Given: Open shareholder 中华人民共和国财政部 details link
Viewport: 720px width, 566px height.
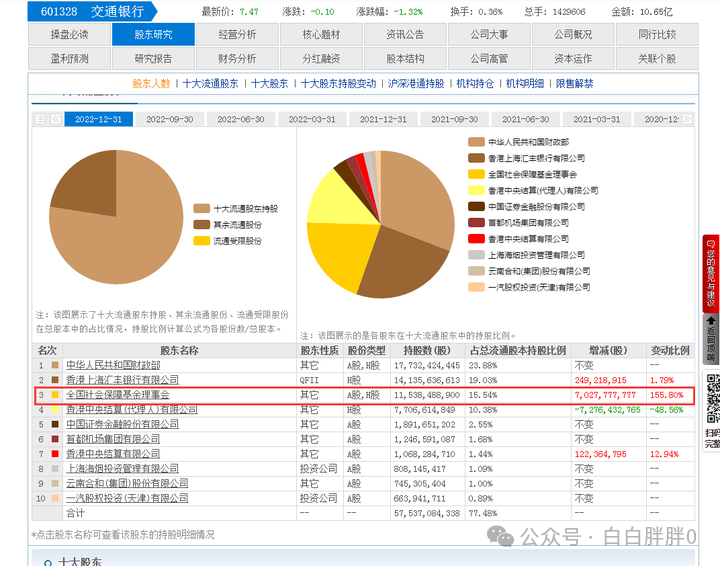Looking at the screenshot, I should point(113,365).
